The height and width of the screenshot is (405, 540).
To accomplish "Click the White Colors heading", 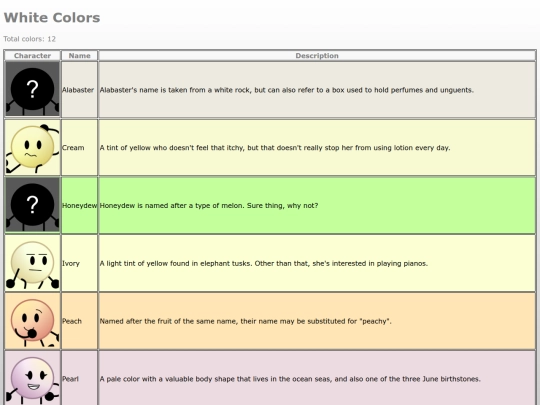I will coord(52,18).
